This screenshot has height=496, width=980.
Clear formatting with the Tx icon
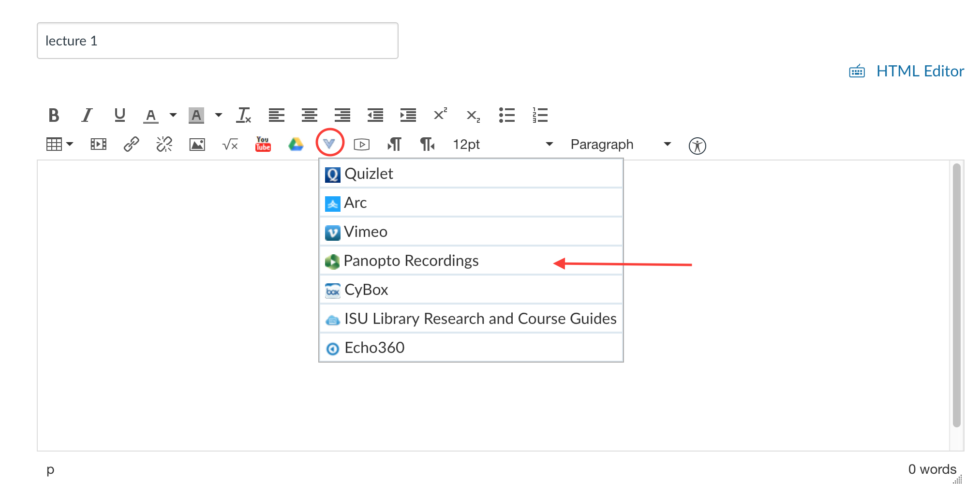244,115
